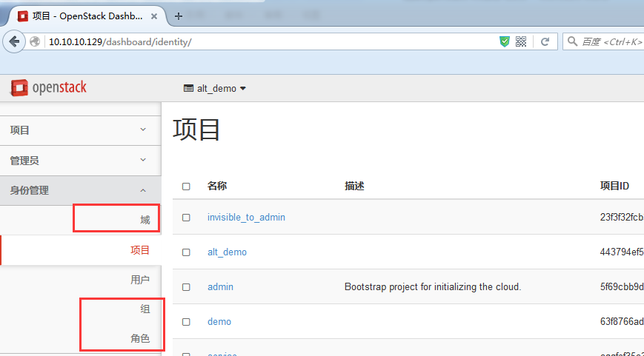Click the project ID starting 443794ef5
Viewport: 644px width, 356px height.
[622, 252]
